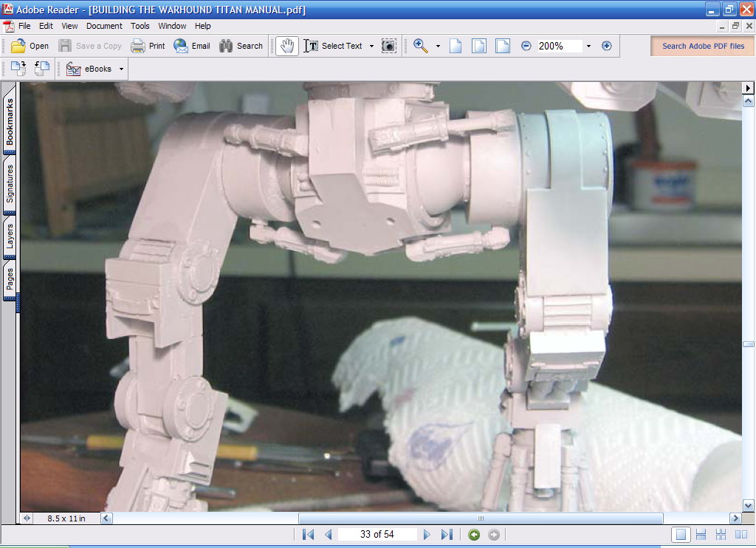Choose the Snapshot camera tool
This screenshot has width=756, height=548.
(x=388, y=46)
